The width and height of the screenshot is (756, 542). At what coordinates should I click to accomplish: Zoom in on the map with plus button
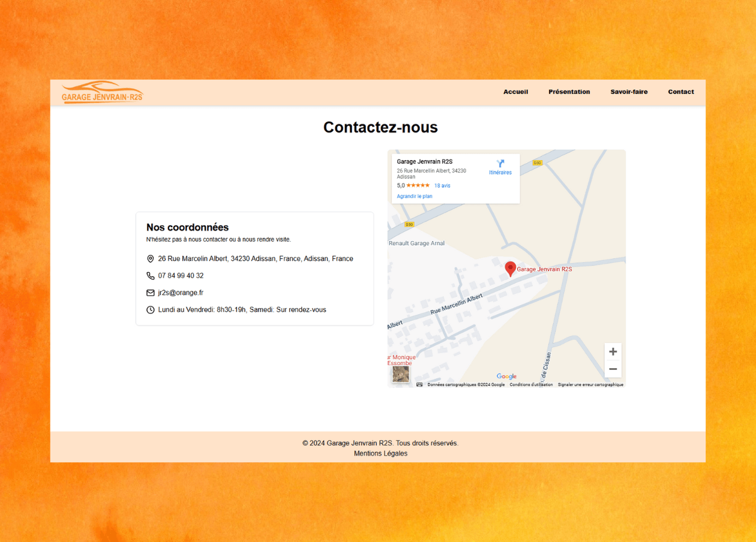[613, 352]
